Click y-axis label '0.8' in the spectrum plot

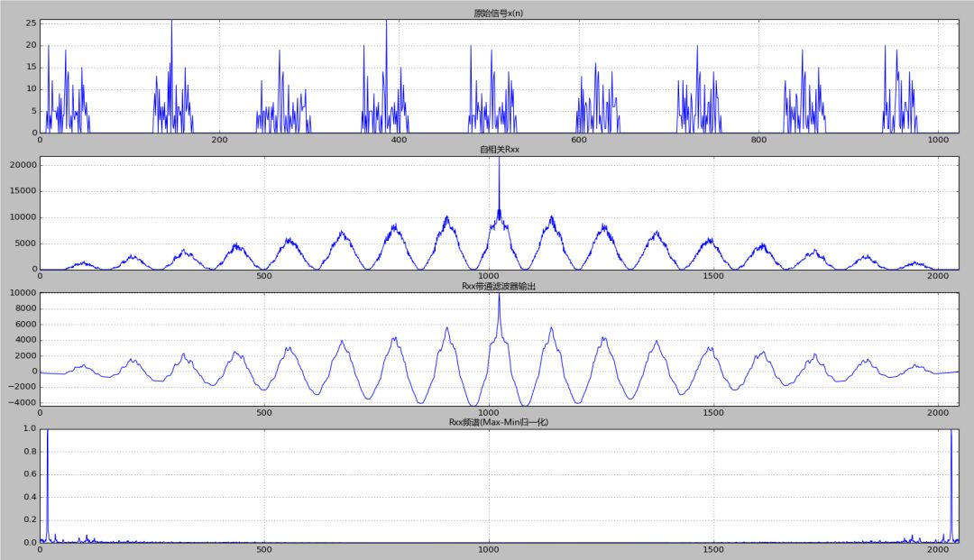coord(30,452)
